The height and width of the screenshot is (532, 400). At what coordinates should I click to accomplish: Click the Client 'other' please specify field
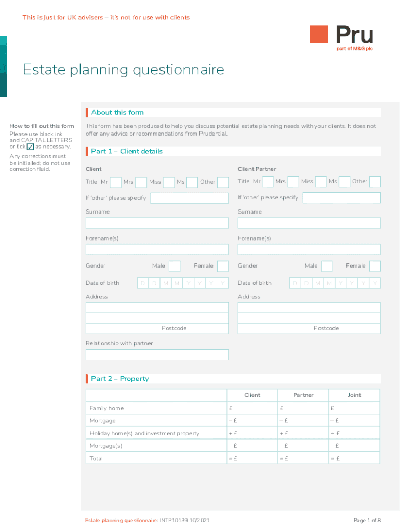189,198
